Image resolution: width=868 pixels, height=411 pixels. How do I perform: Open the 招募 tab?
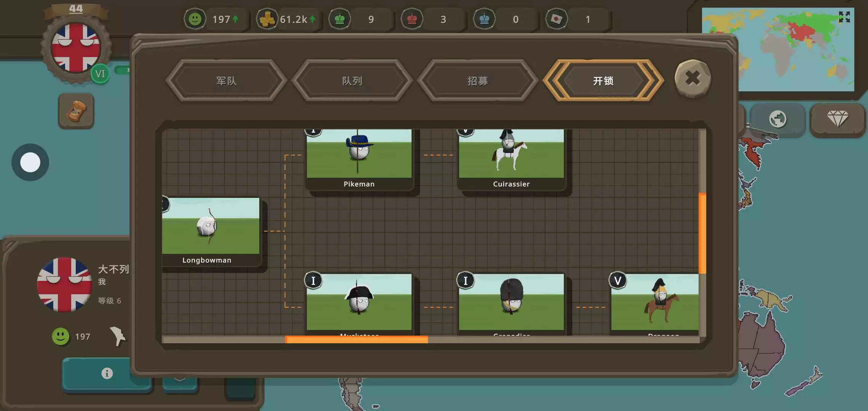click(x=478, y=81)
